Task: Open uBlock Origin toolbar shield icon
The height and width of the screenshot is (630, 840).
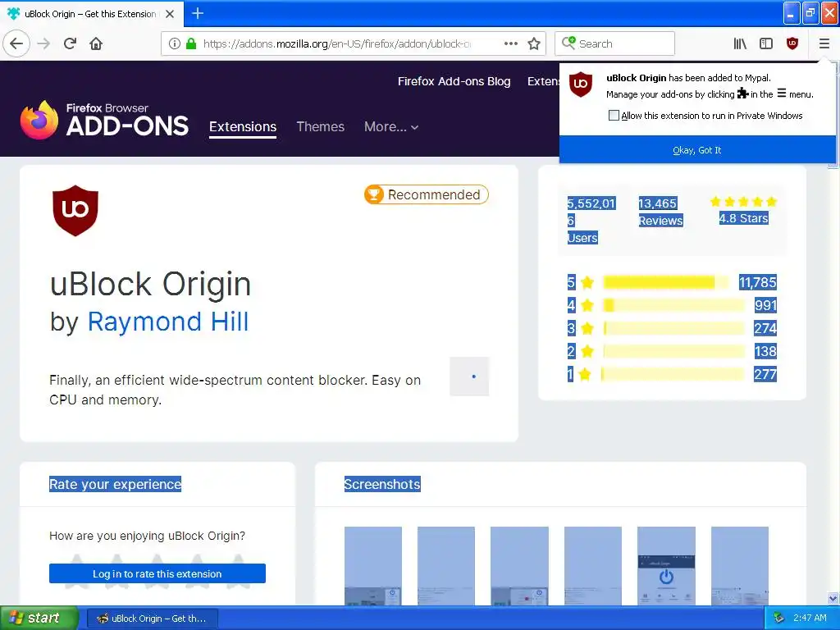Action: pyautogui.click(x=792, y=43)
